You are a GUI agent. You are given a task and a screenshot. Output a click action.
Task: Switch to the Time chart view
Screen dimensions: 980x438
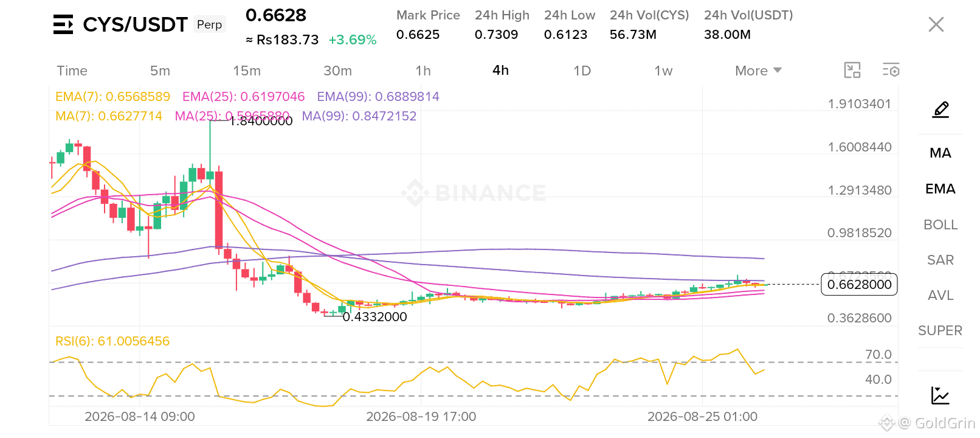pyautogui.click(x=72, y=71)
